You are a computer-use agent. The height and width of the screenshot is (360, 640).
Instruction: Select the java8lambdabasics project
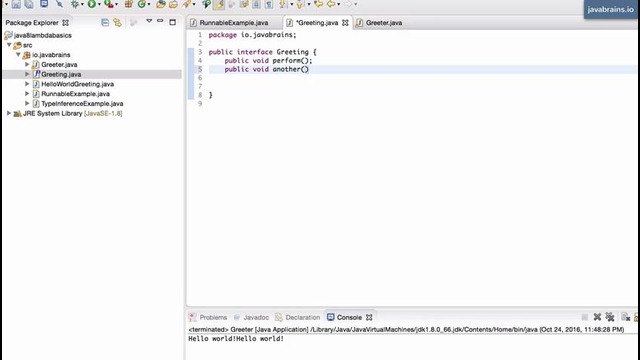(x=42, y=36)
